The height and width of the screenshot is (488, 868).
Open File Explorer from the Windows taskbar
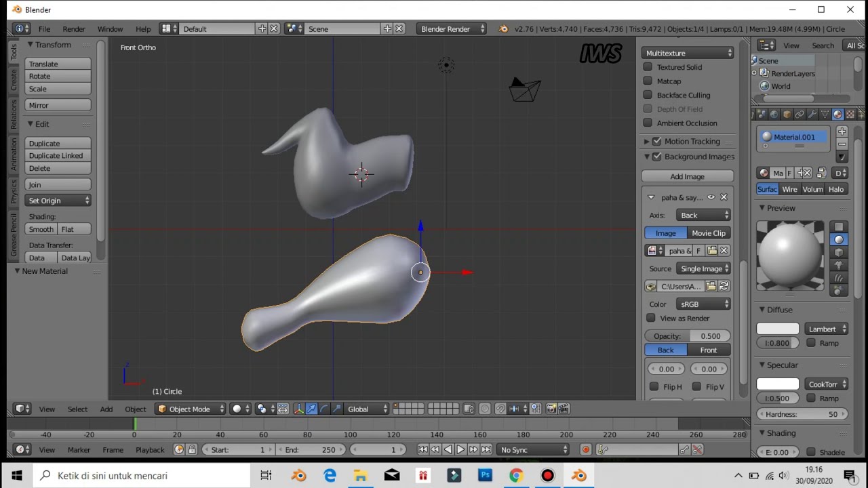point(361,476)
